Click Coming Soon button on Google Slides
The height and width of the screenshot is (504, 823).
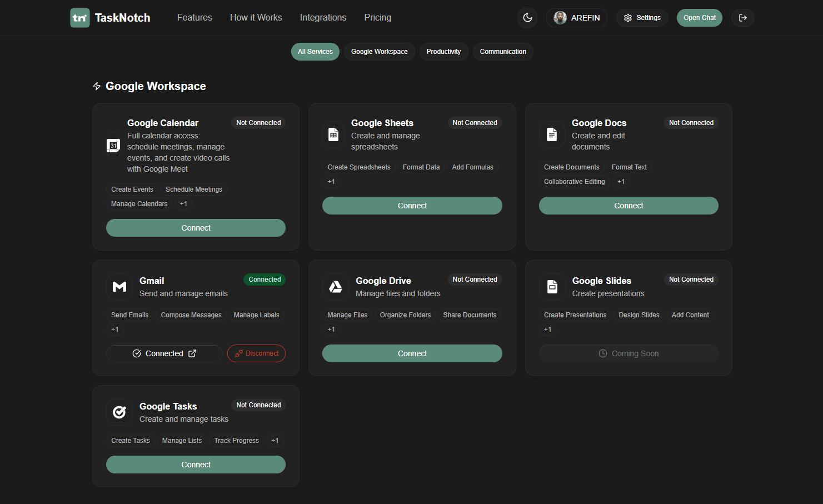tap(629, 353)
